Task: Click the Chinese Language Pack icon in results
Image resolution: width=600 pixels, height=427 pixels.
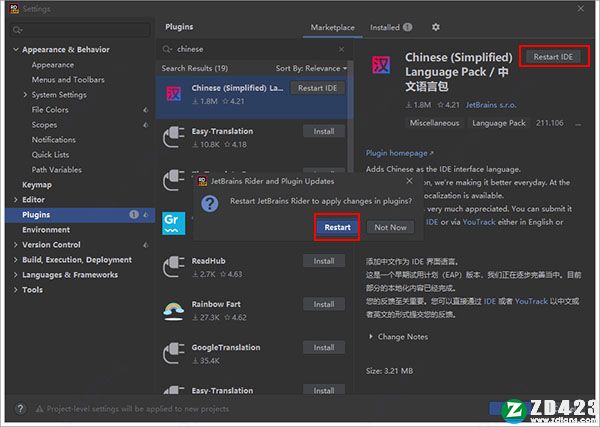Action: tap(174, 93)
